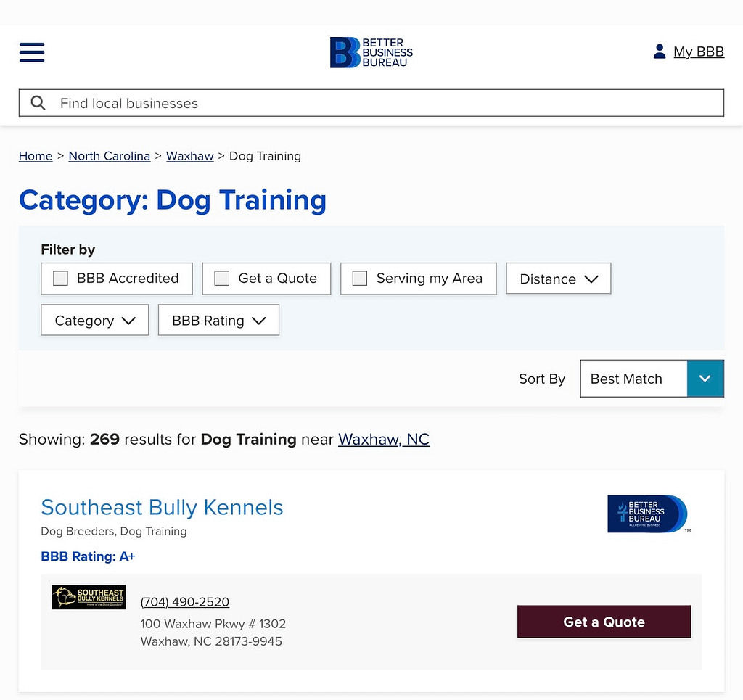The height and width of the screenshot is (700, 743).
Task: Click the Category: Dog Training heading
Action: [x=173, y=200]
